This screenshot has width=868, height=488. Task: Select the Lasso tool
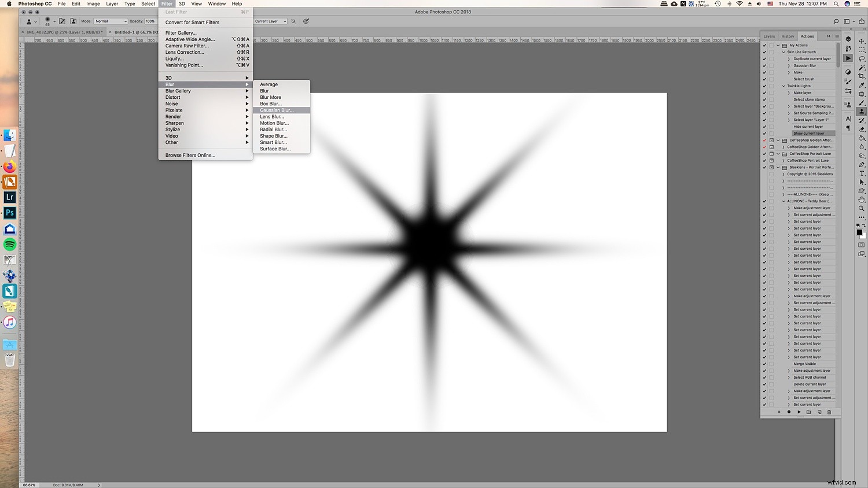click(x=860, y=58)
